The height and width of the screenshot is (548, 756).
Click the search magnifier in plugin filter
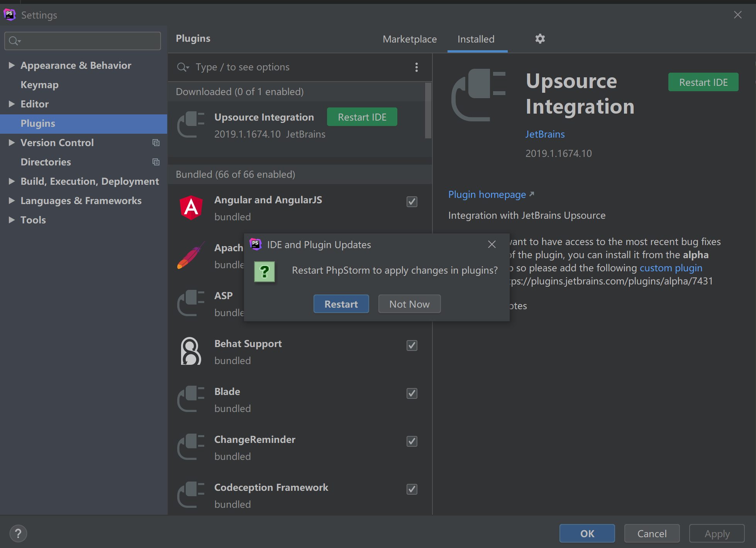(x=183, y=67)
